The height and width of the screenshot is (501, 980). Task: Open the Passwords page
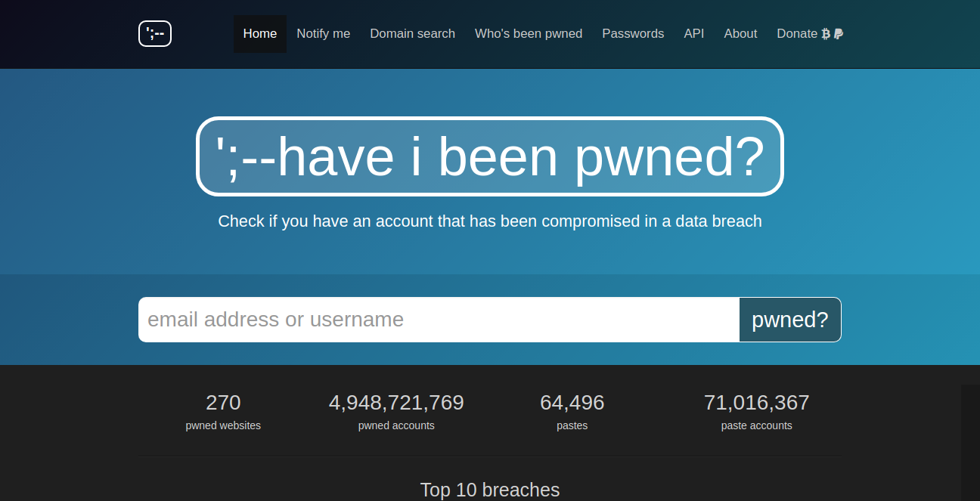[633, 33]
